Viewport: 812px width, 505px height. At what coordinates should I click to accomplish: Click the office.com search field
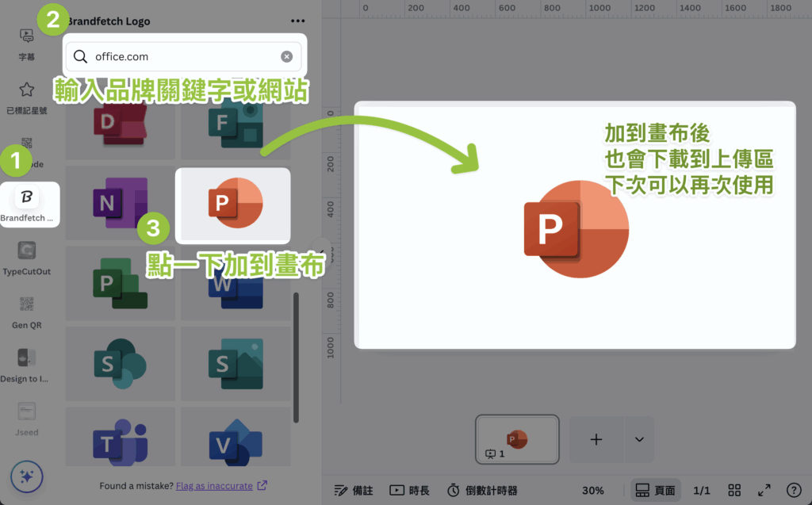pyautogui.click(x=184, y=56)
